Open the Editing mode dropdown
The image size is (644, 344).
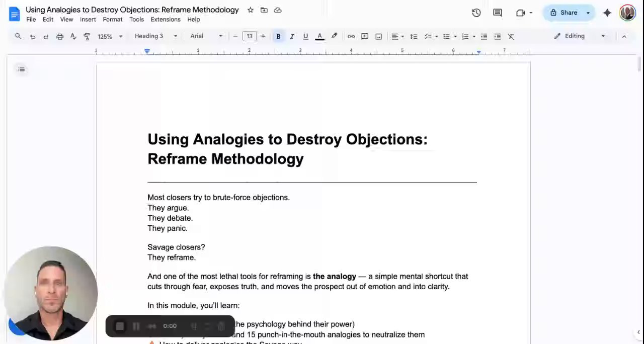[579, 36]
